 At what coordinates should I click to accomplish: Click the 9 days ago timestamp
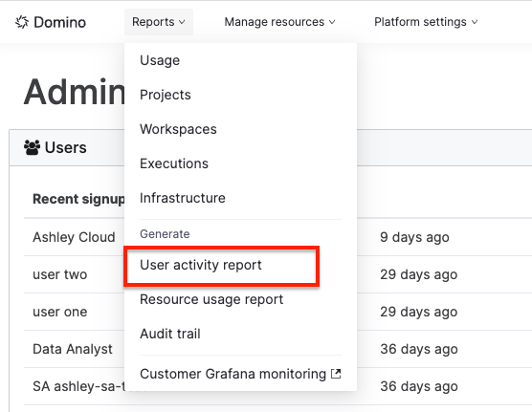[414, 237]
